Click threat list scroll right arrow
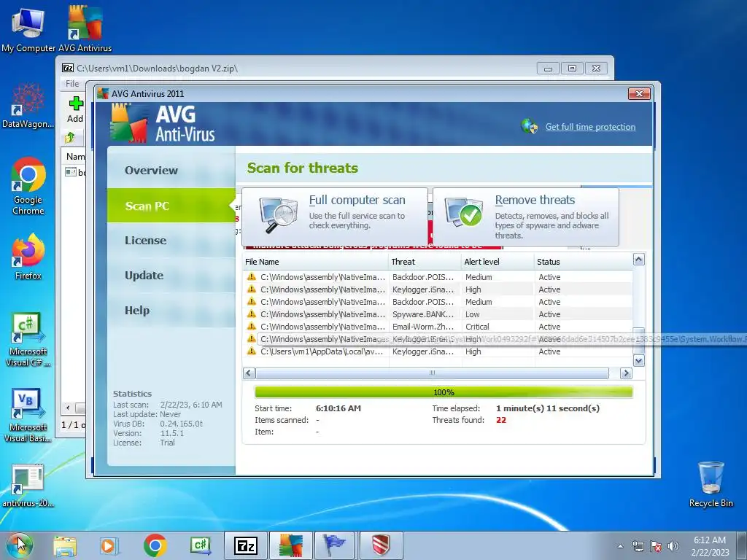Image resolution: width=747 pixels, height=560 pixels. (626, 373)
